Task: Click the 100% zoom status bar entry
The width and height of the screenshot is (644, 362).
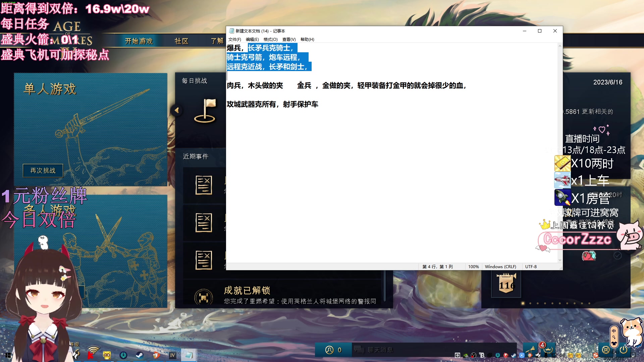Action: click(473, 267)
